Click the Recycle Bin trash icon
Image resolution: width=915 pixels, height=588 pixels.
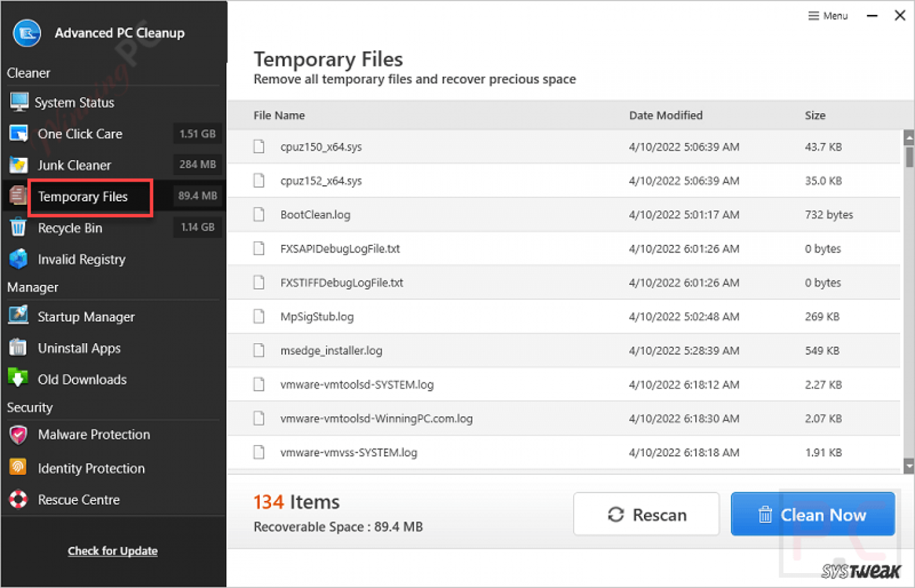pyautogui.click(x=18, y=228)
